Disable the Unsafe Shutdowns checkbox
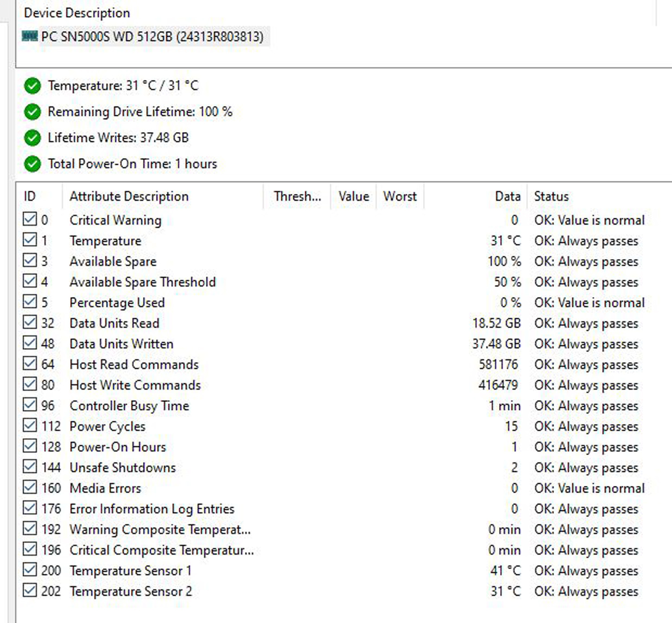Image resolution: width=672 pixels, height=623 pixels. pyautogui.click(x=30, y=466)
